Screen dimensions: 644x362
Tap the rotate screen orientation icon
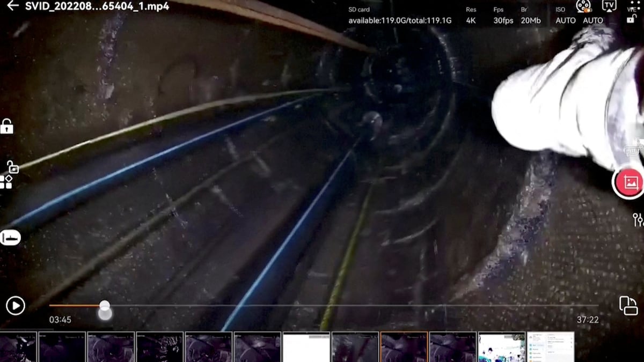point(628,305)
